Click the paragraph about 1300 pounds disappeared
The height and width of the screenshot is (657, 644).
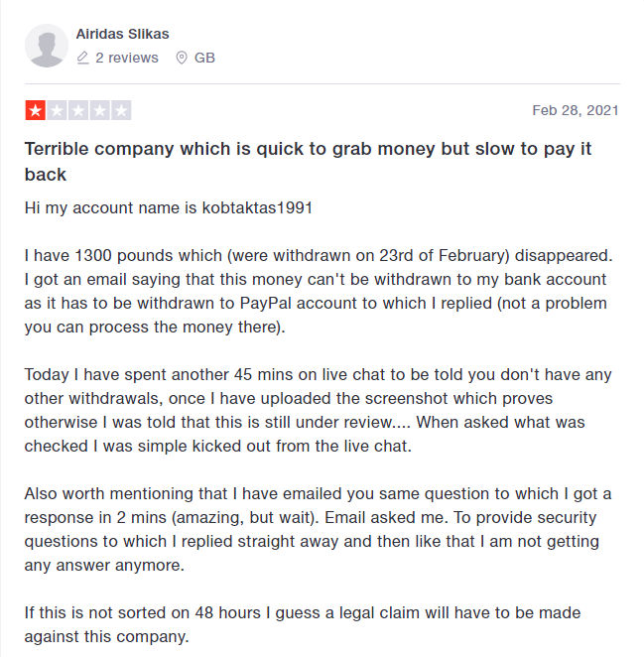coord(319,291)
